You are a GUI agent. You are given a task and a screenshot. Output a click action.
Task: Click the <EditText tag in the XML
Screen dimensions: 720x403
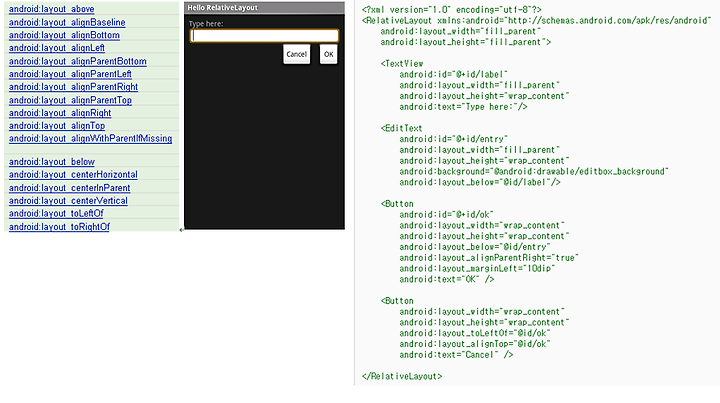[x=401, y=129]
